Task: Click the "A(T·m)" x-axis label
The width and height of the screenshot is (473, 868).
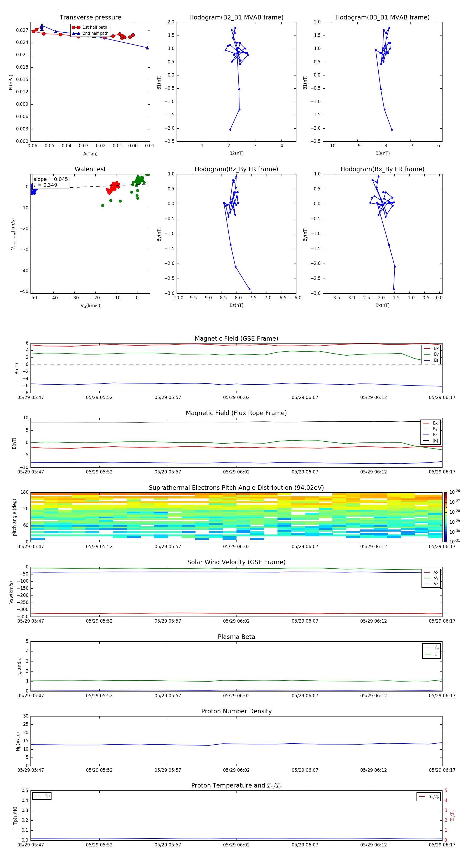Action: pyautogui.click(x=90, y=154)
